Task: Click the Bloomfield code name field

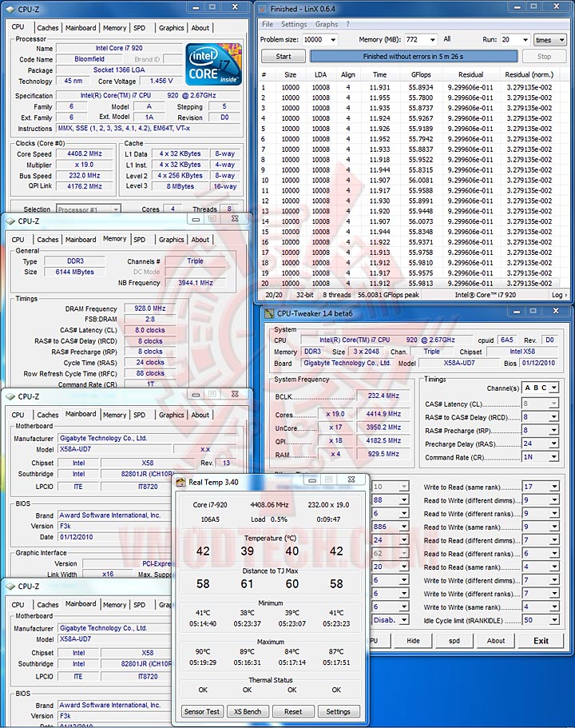Action: [89, 59]
